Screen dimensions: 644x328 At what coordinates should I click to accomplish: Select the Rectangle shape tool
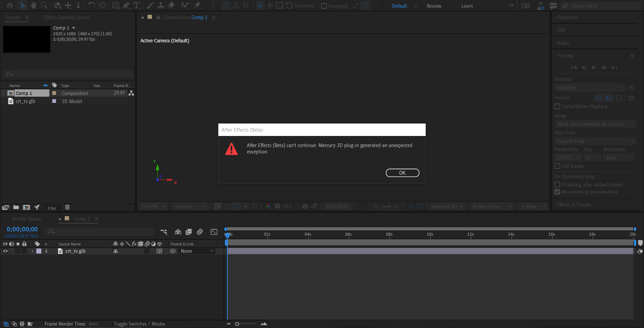(x=115, y=5)
